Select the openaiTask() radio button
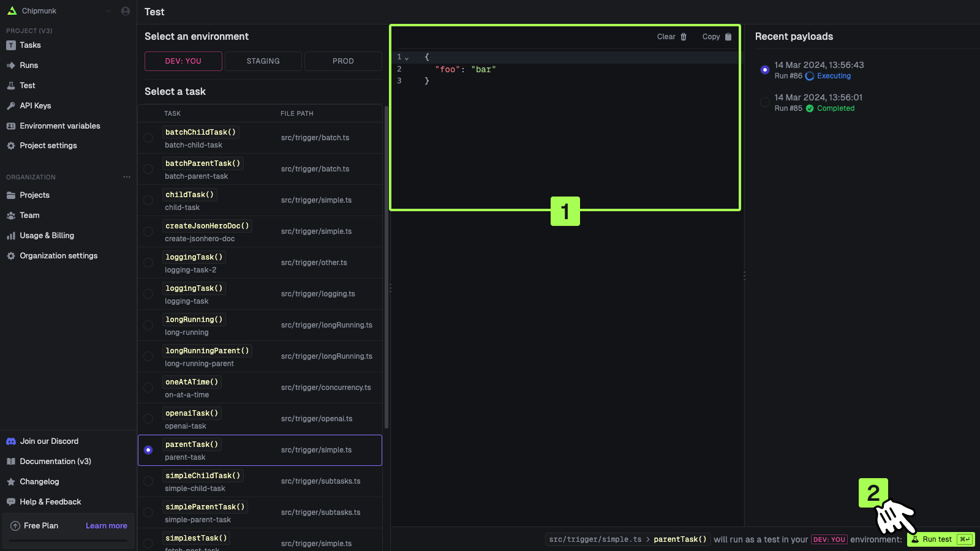Screen dimensions: 980x551 pyautogui.click(x=148, y=419)
